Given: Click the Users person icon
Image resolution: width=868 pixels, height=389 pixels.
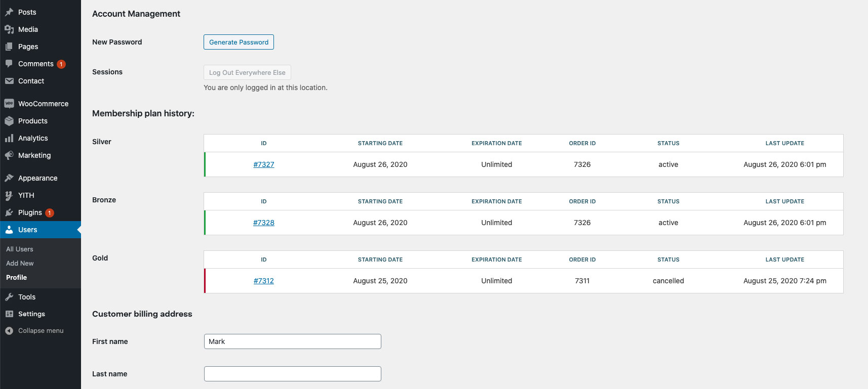Looking at the screenshot, I should [9, 230].
